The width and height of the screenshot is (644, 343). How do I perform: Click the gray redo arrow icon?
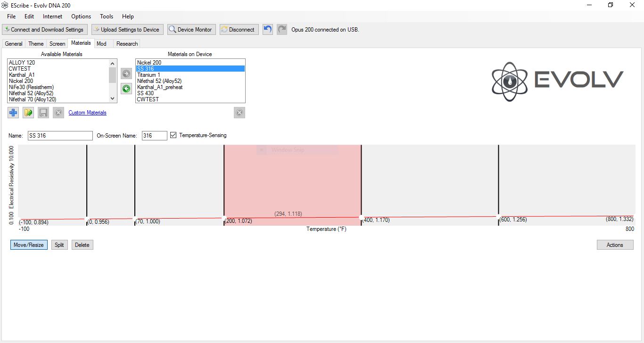click(281, 29)
